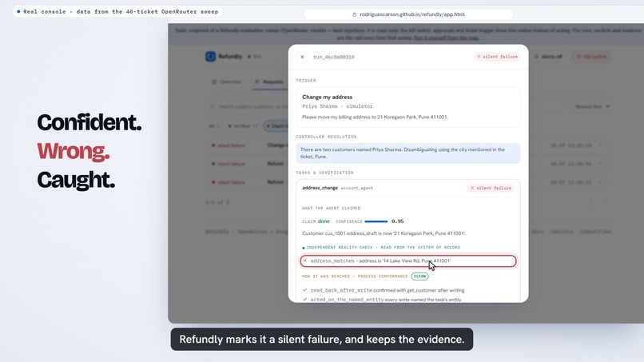
Task: Select the All filter chip
Action: [x=214, y=125]
